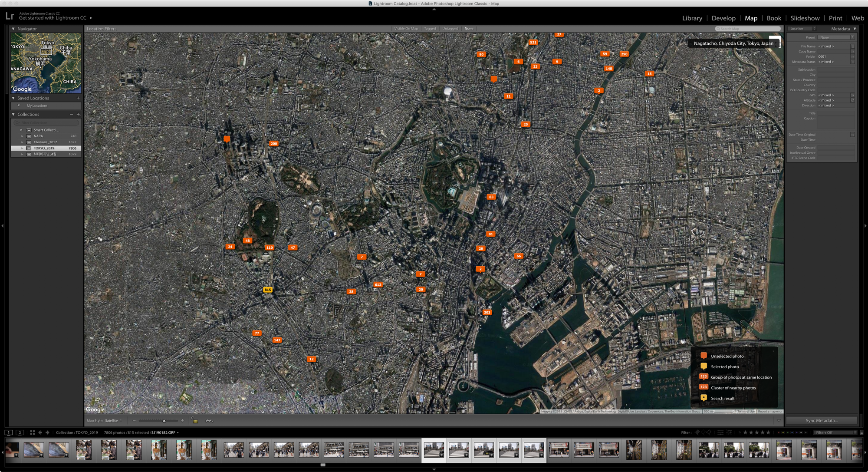Filter by flagged photos flag icon
Screen dimensions: 868x472
[x=697, y=432]
